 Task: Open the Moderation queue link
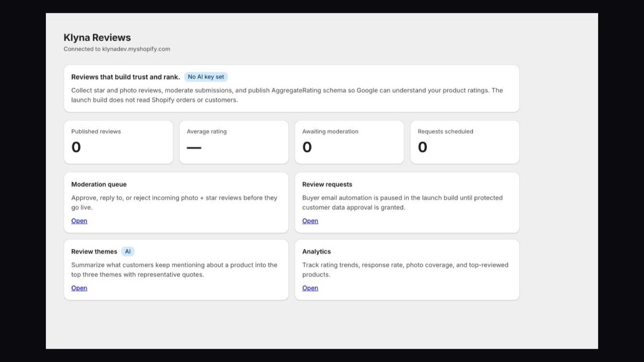(79, 221)
